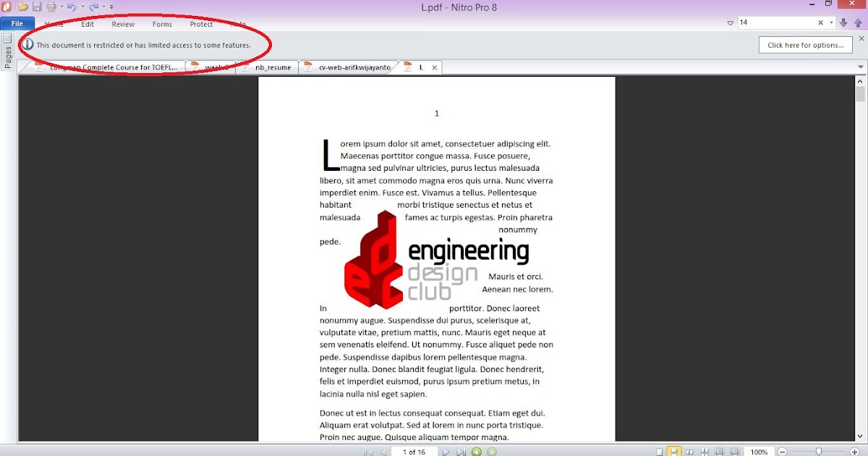Find previous result with the up arrow
The width and height of the screenshot is (868, 456).
tap(858, 22)
